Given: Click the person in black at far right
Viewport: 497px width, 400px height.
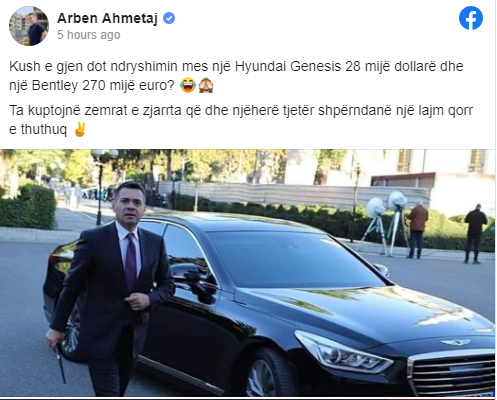Looking at the screenshot, I should [475, 234].
